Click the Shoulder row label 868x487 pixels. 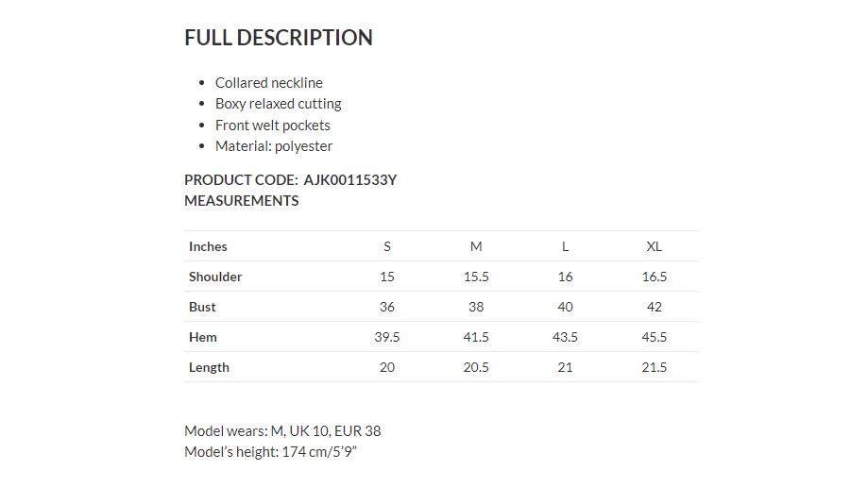tap(215, 277)
